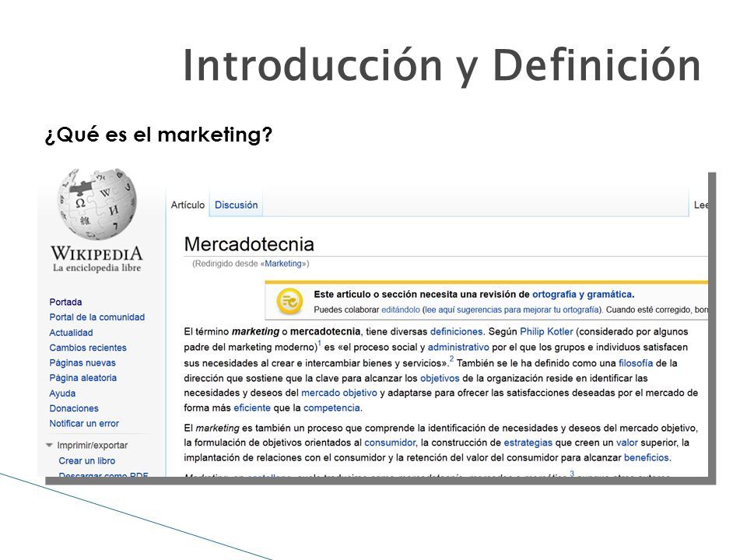Open the mercado objetivo link

339,393
